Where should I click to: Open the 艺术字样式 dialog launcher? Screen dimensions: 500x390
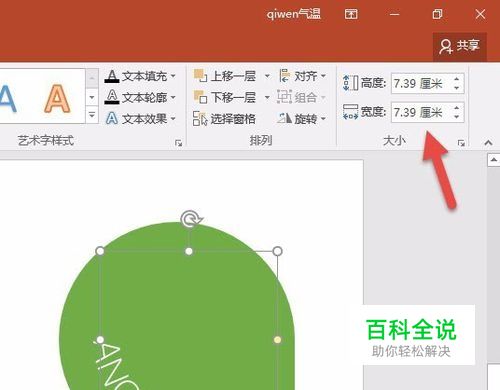point(178,143)
